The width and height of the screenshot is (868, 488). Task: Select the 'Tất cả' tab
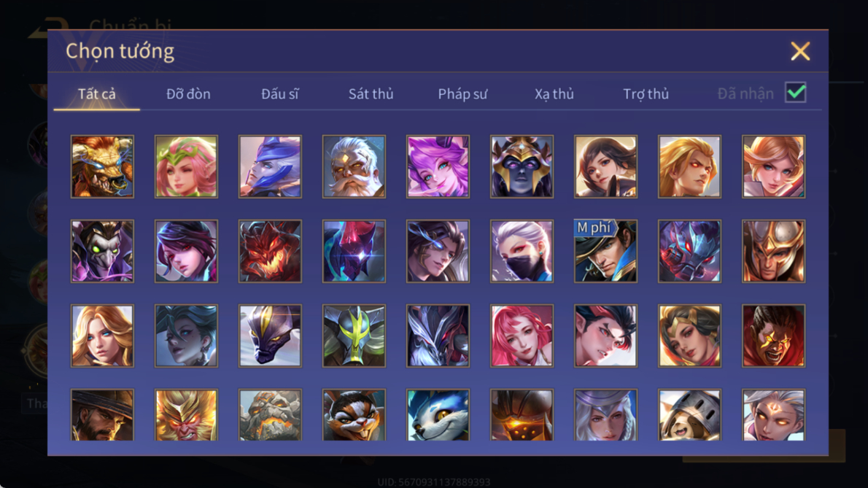click(97, 94)
